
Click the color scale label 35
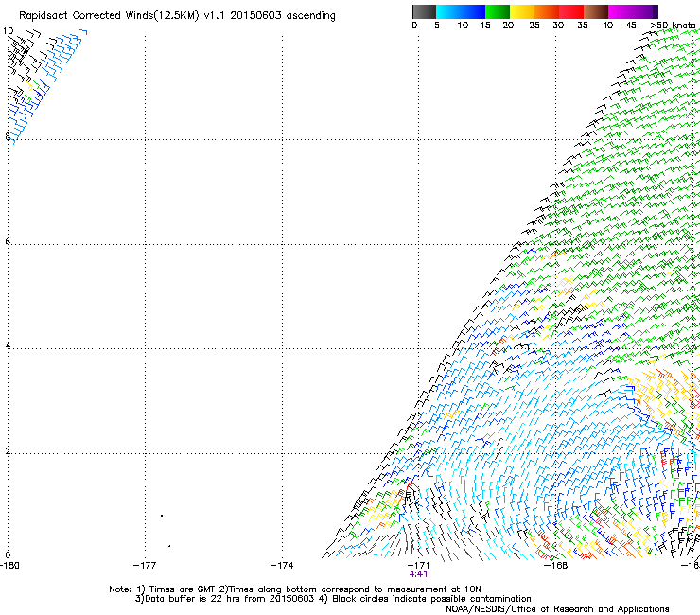(583, 26)
